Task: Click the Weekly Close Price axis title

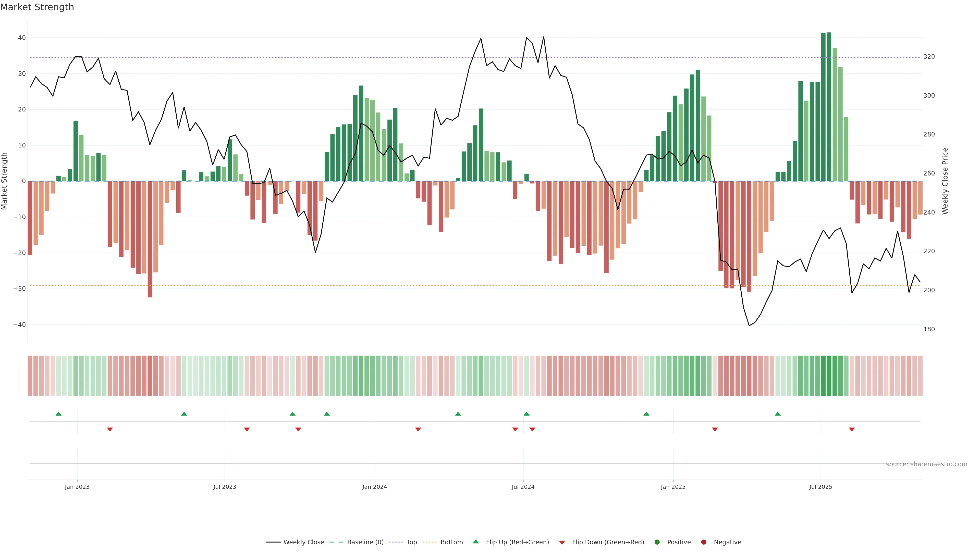Action: pyautogui.click(x=945, y=181)
